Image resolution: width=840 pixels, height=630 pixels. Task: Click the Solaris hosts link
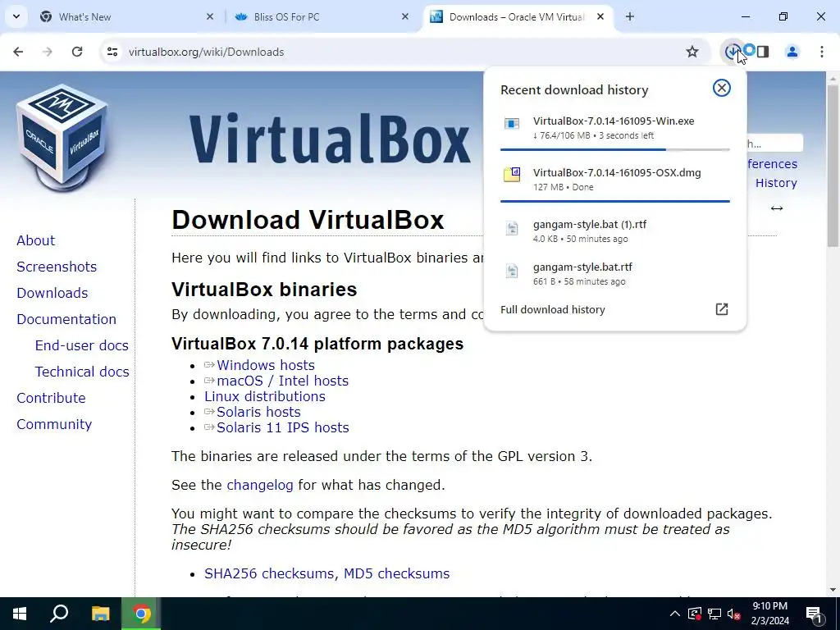[x=258, y=412]
